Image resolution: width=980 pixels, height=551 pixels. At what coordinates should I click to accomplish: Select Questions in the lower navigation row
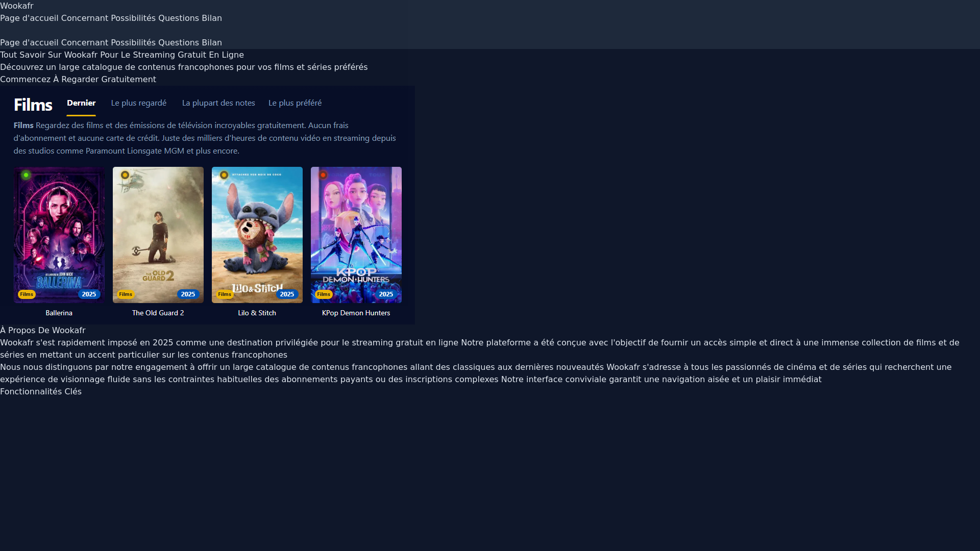click(x=179, y=43)
